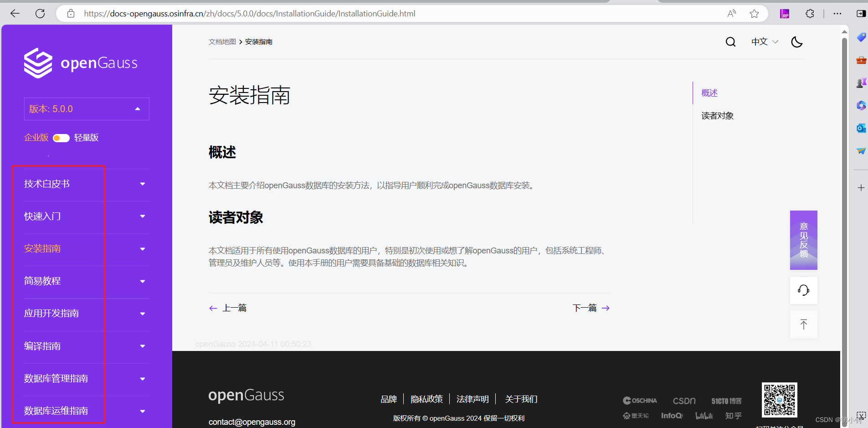Click the OSCHINA icon in the footer
The height and width of the screenshot is (428, 868).
640,400
